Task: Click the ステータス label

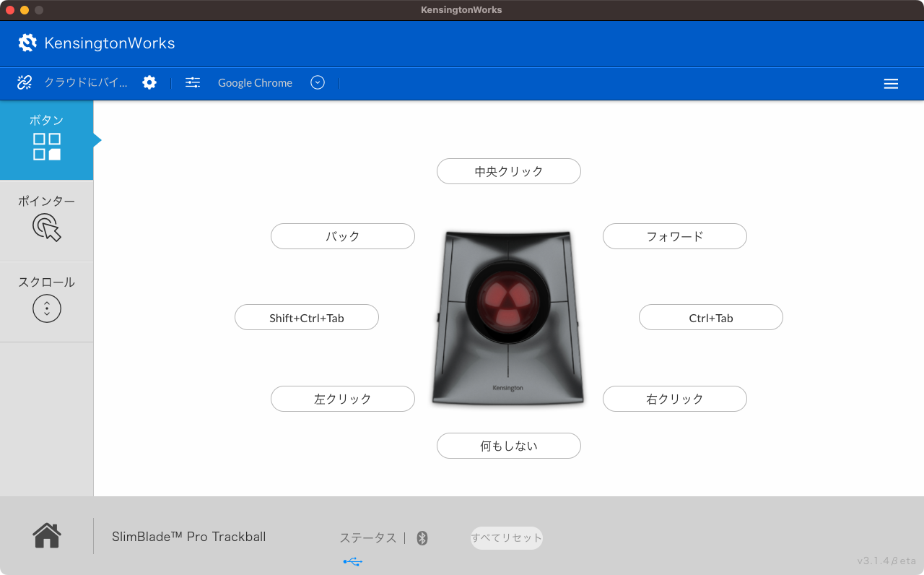Action: click(368, 538)
